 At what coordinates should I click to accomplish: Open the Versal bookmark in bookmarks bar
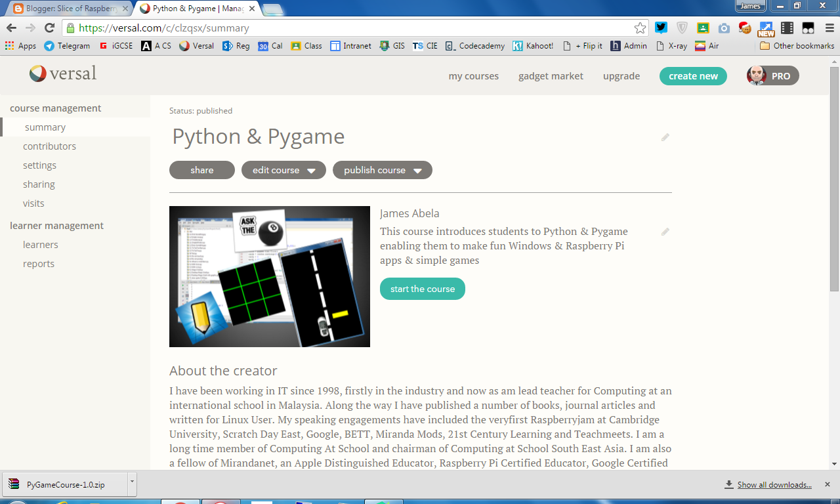[196, 46]
